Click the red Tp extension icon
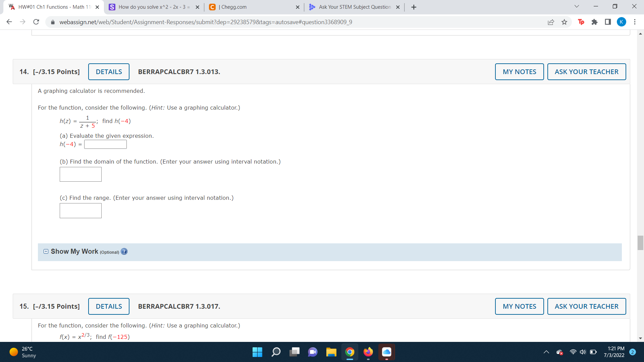 tap(581, 22)
